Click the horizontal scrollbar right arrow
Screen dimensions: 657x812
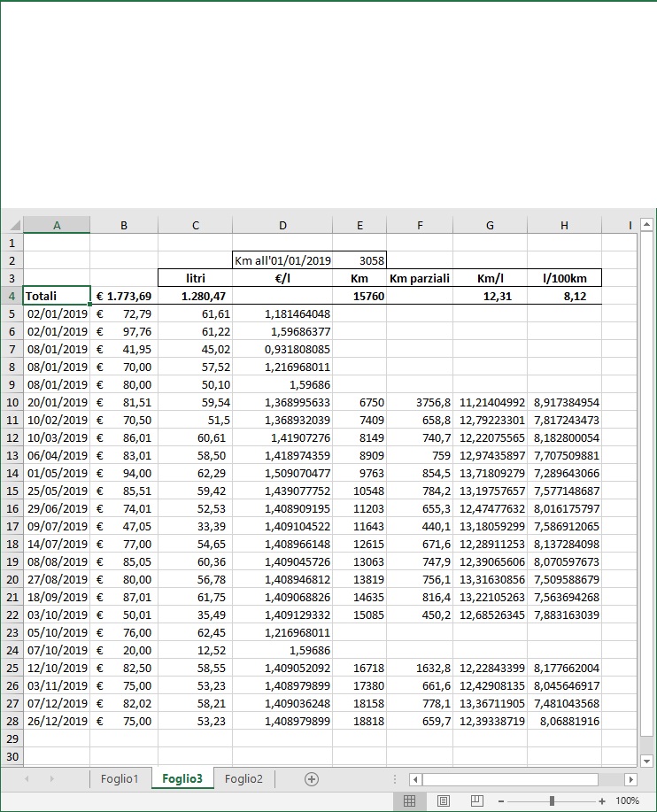pyautogui.click(x=630, y=779)
